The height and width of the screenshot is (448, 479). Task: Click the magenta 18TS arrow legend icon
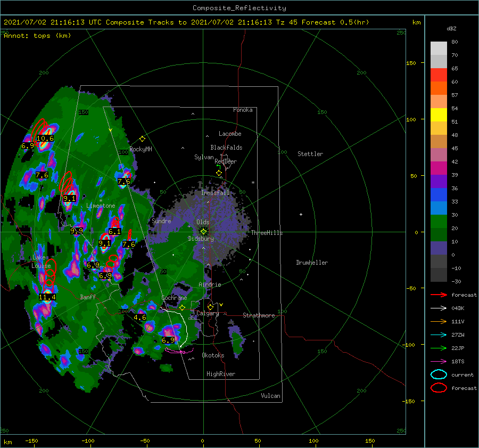pyautogui.click(x=439, y=362)
